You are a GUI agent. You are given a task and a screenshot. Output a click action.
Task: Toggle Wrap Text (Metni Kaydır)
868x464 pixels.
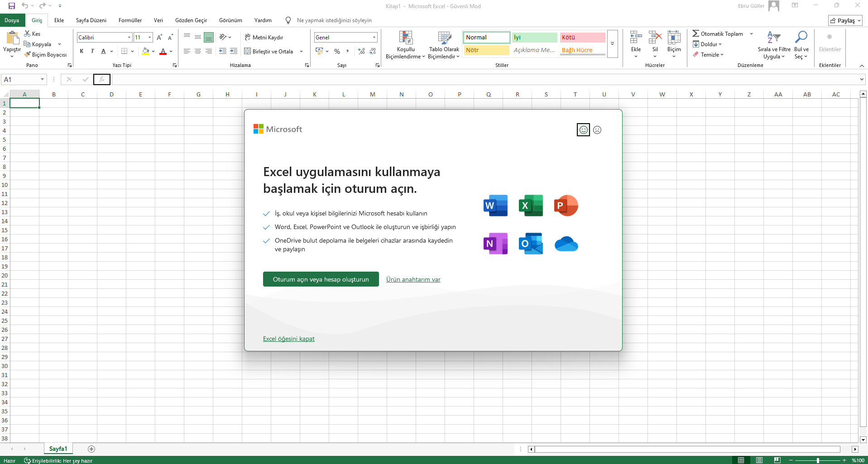264,37
